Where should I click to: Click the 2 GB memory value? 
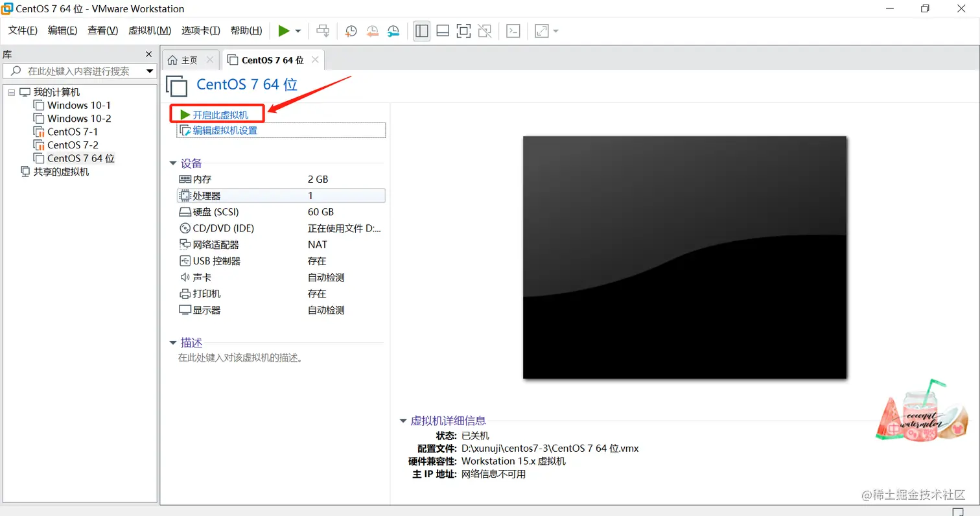pyautogui.click(x=318, y=179)
